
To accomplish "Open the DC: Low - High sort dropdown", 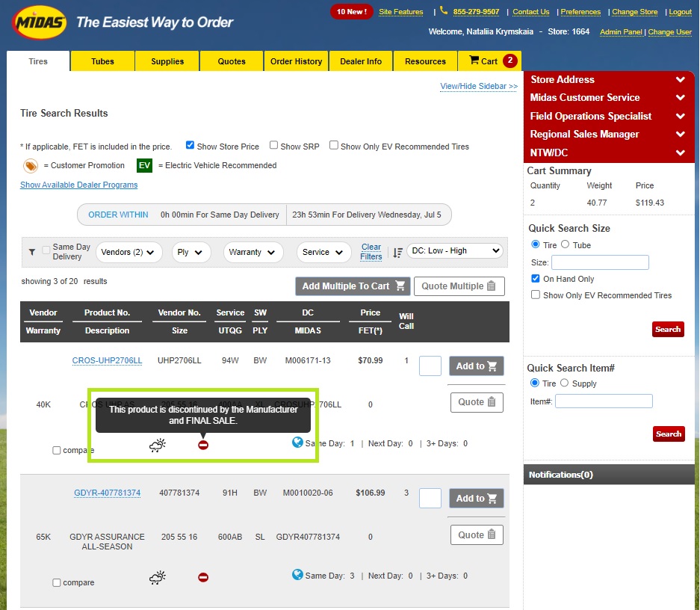I will point(455,251).
